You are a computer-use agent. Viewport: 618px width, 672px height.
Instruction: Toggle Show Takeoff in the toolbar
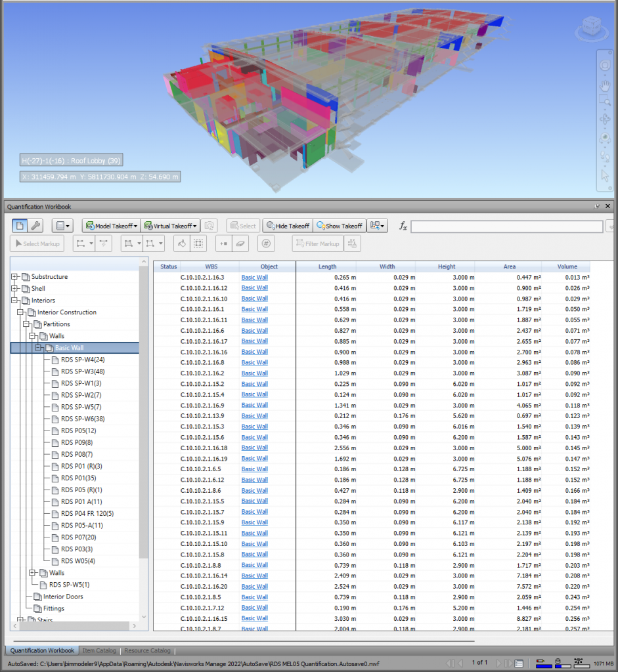pos(339,226)
